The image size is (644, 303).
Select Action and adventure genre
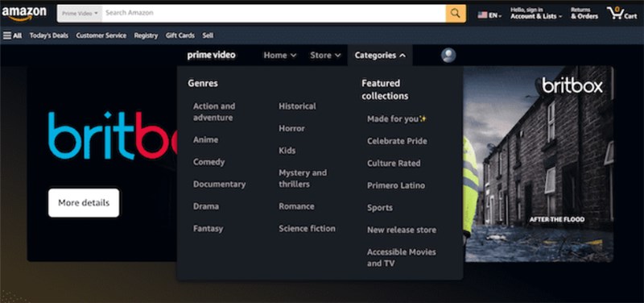pos(214,112)
